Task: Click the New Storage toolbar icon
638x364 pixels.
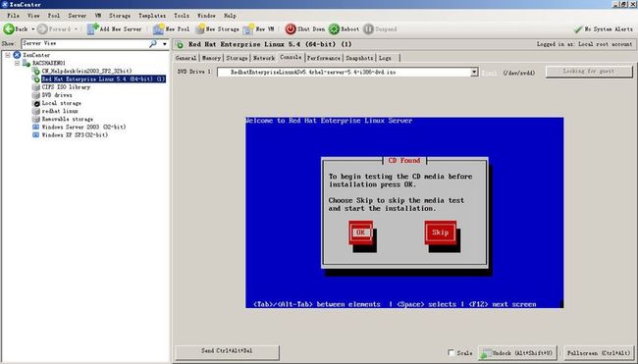Action: click(200, 28)
